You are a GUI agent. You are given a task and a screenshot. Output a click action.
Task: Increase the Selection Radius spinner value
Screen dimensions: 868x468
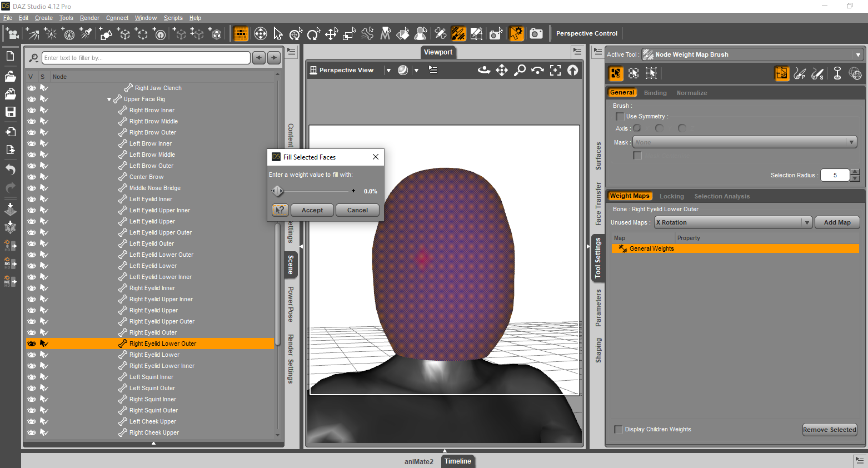(855, 172)
